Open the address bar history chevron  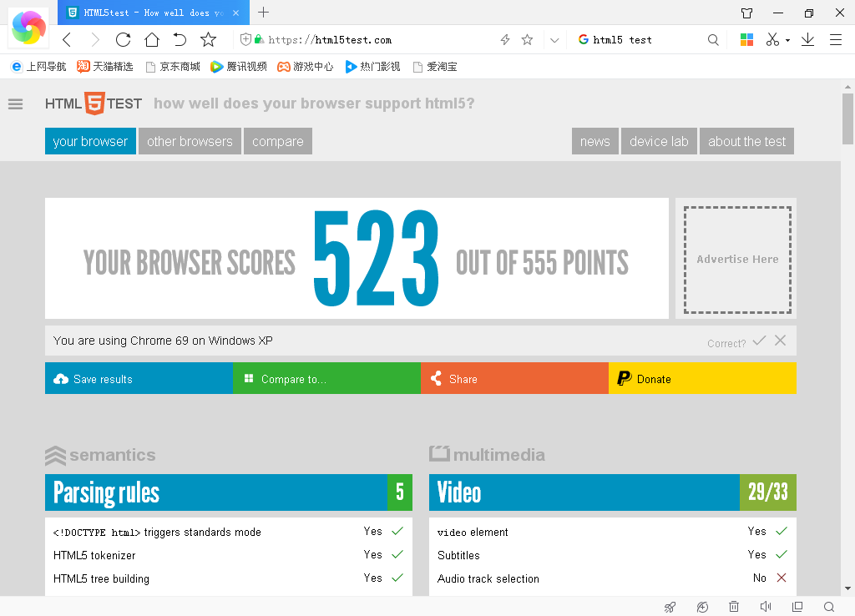coord(553,39)
